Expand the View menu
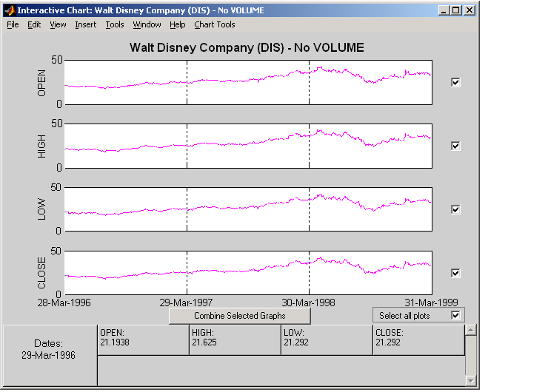The width and height of the screenshot is (548, 392). [58, 24]
